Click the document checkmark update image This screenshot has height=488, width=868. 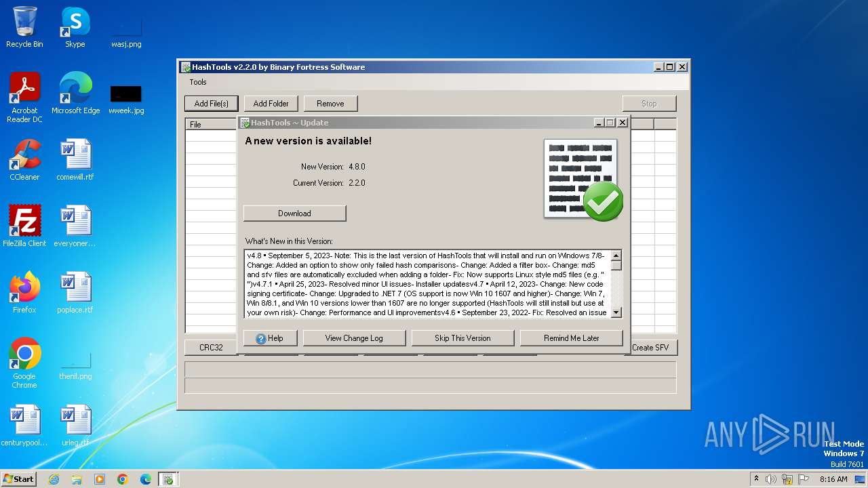click(x=583, y=180)
